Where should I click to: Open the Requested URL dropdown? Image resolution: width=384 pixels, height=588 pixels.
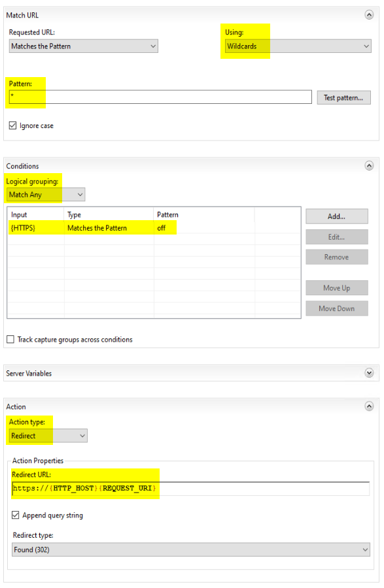[83, 46]
